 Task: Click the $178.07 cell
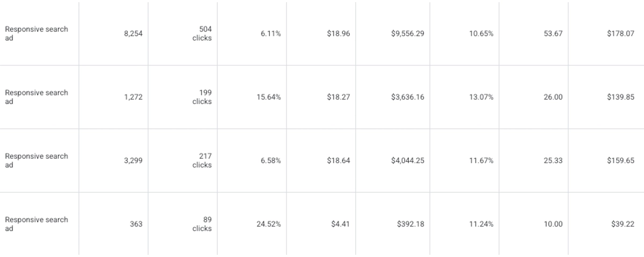pos(623,34)
